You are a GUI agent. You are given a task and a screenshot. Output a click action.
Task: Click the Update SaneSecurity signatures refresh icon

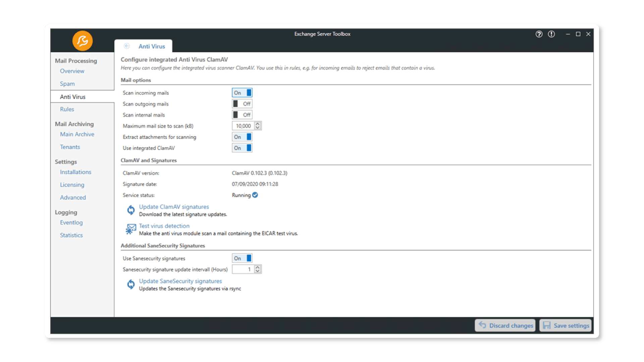pyautogui.click(x=131, y=285)
